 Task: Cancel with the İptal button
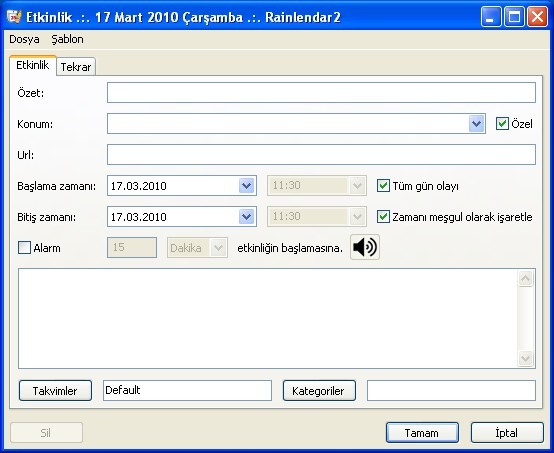507,433
